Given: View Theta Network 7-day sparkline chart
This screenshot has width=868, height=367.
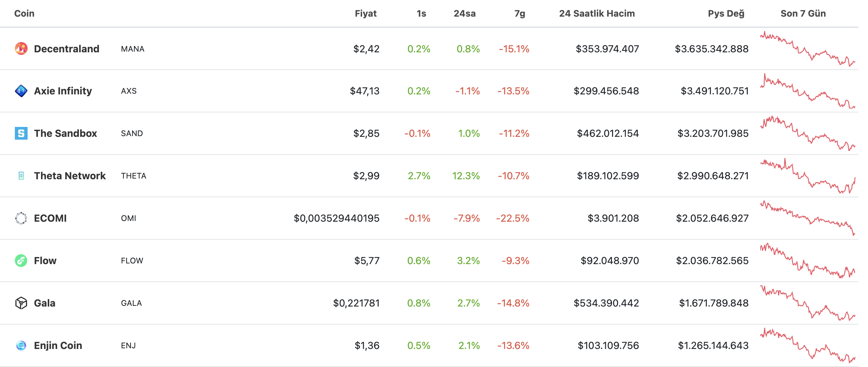Looking at the screenshot, I should (808, 176).
